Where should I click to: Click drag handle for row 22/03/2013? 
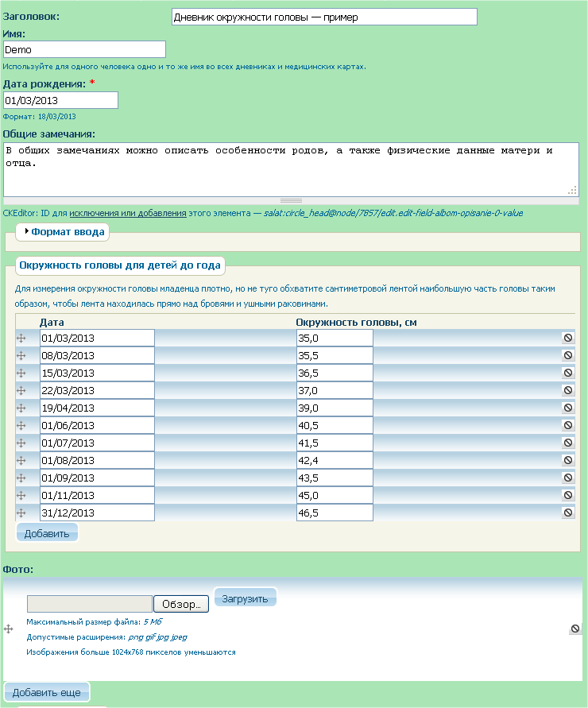21,391
